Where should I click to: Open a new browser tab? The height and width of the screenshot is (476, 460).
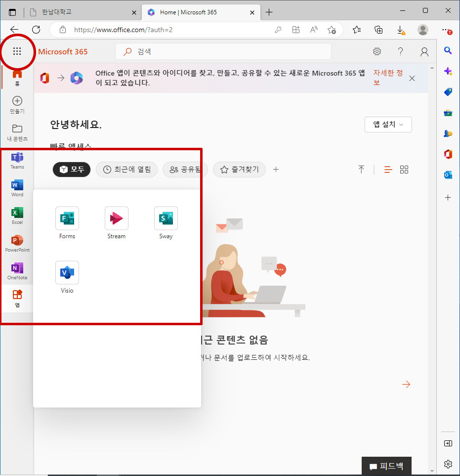tap(269, 12)
